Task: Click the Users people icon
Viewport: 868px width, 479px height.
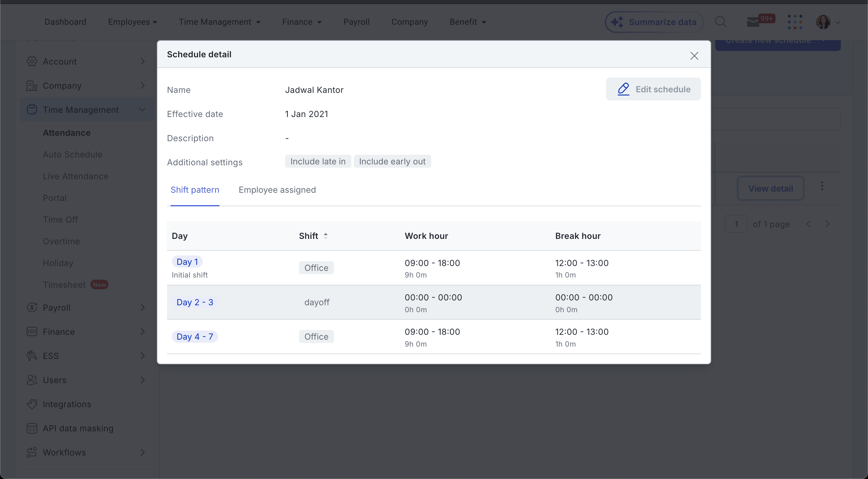Action: click(32, 380)
